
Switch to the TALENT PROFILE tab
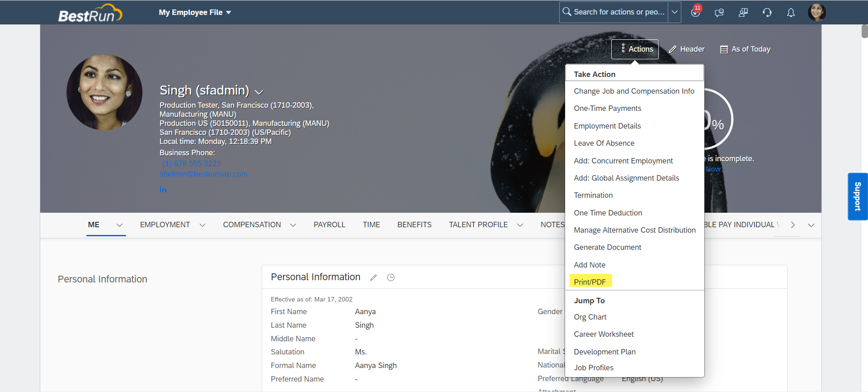[478, 225]
